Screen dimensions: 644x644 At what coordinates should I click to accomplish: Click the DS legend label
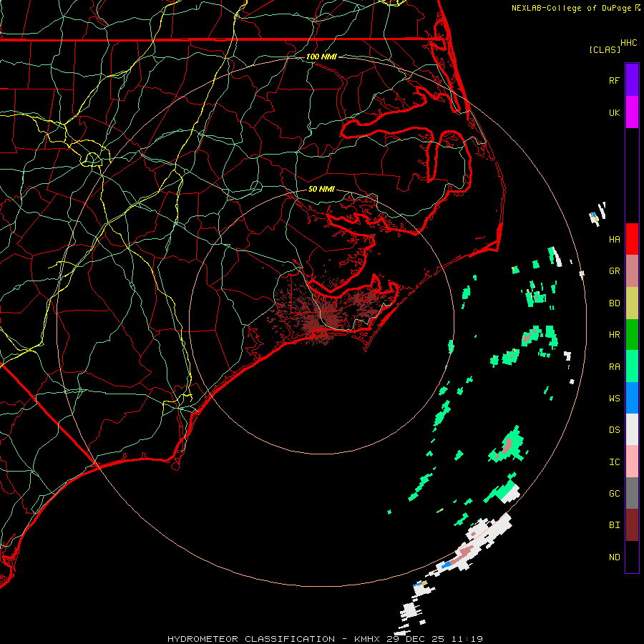[x=614, y=430]
